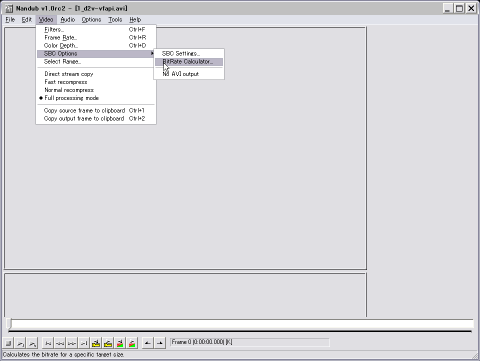Open BitRate Calculator menu entry
The width and height of the screenshot is (480, 361).
click(189, 62)
